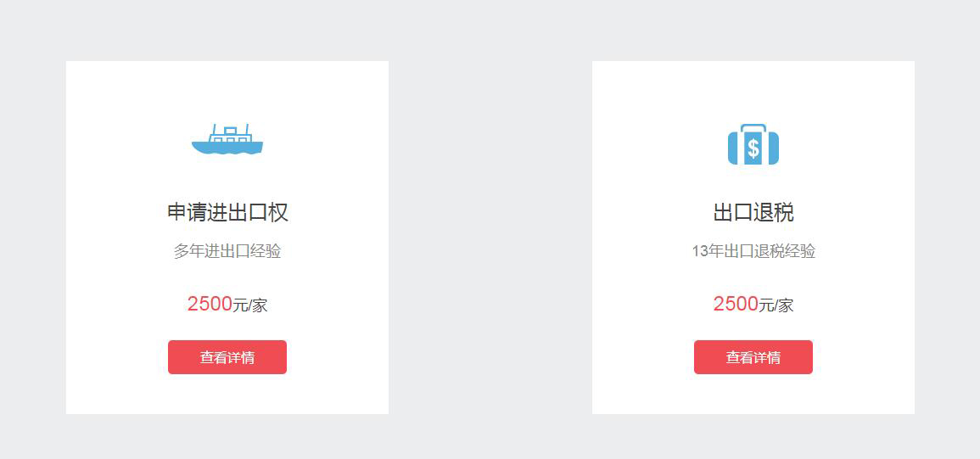This screenshot has height=459, width=980.
Task: Click the dollar sign on the suitcase
Action: (753, 148)
